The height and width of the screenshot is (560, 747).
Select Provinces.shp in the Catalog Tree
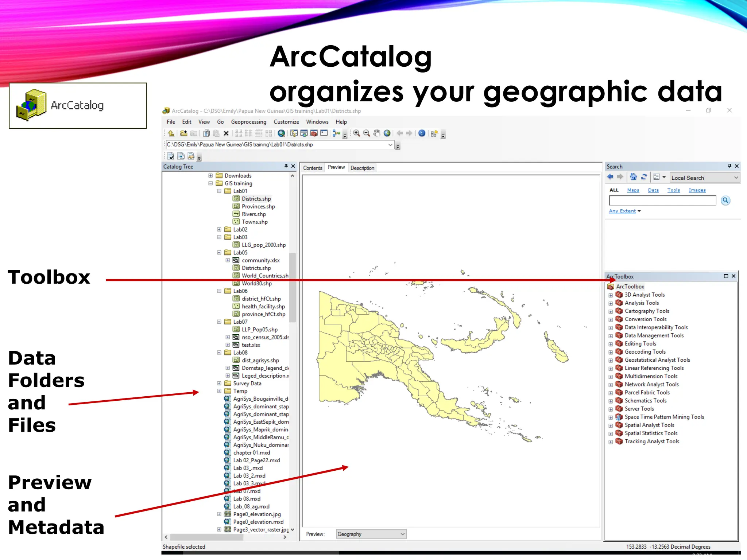(x=258, y=207)
